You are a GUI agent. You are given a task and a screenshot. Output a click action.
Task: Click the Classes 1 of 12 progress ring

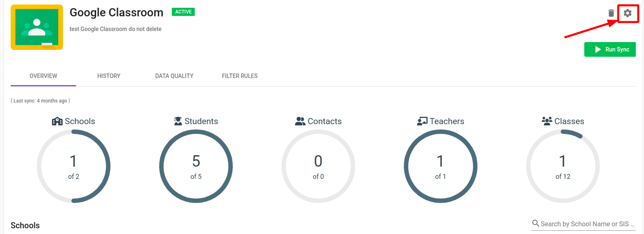point(563,166)
